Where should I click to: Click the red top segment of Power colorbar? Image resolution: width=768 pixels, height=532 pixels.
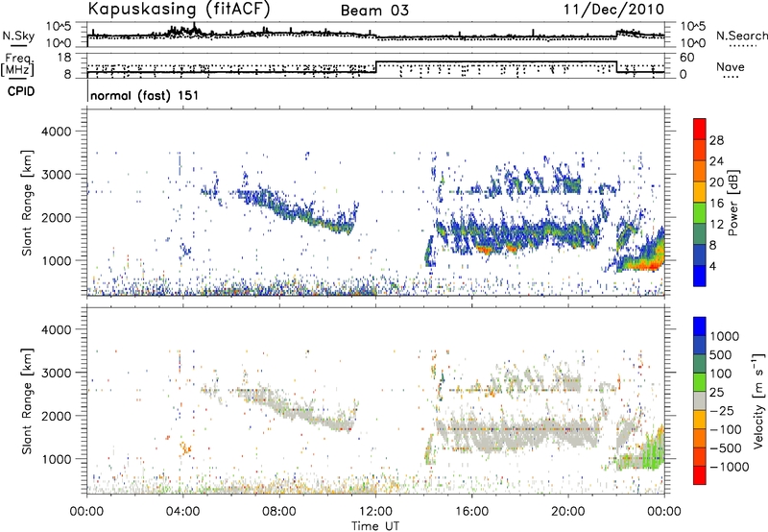pyautogui.click(x=700, y=129)
